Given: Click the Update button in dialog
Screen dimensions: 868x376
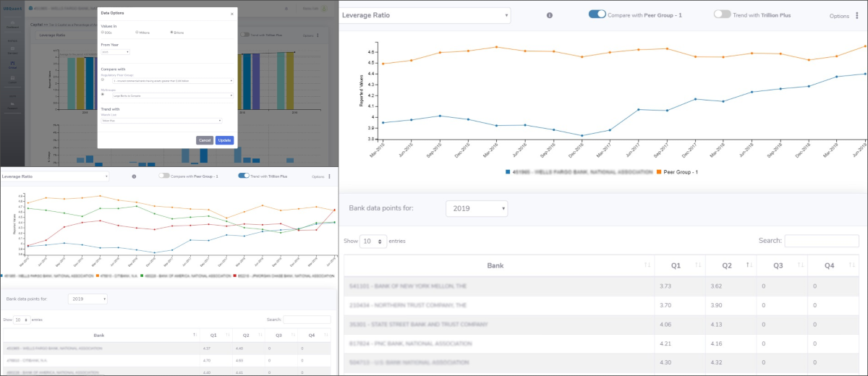Looking at the screenshot, I should pyautogui.click(x=224, y=140).
